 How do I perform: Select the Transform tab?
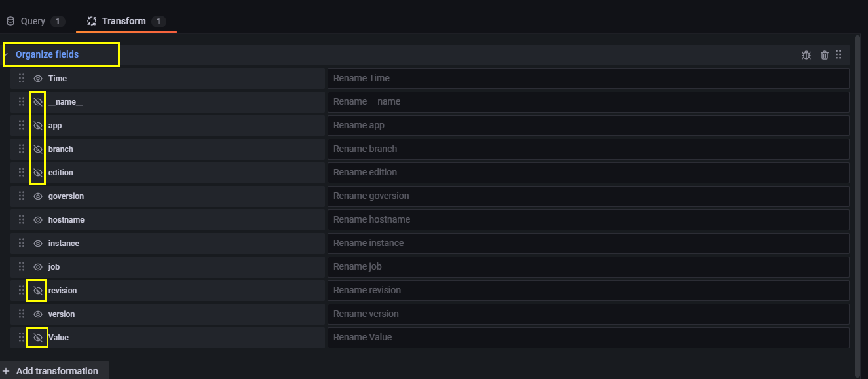click(x=126, y=20)
